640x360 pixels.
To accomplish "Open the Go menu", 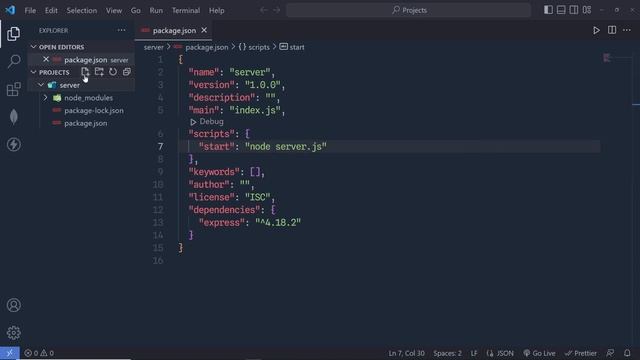I will point(136,11).
